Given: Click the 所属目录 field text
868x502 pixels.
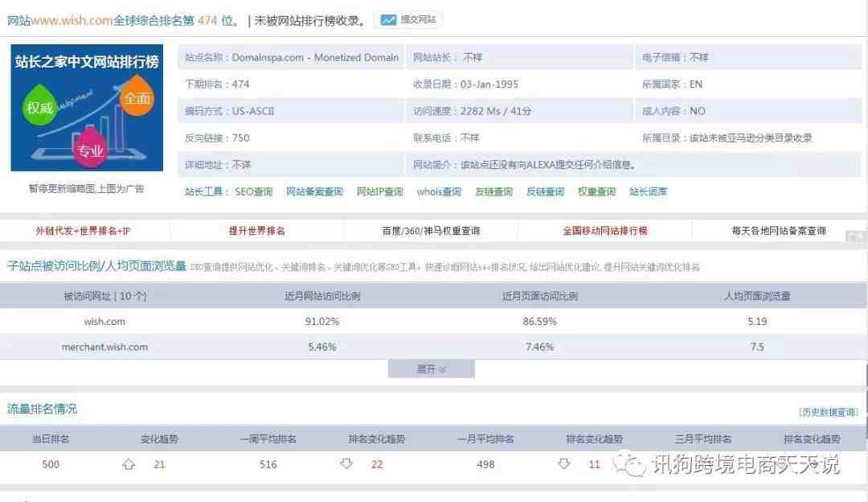Looking at the screenshot, I should 727,138.
